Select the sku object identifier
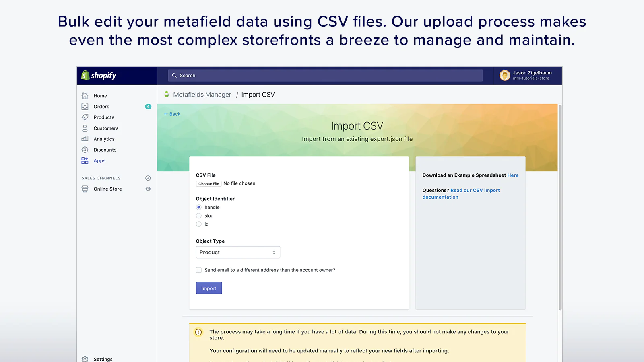Screen dimensions: 644x362 199,216
